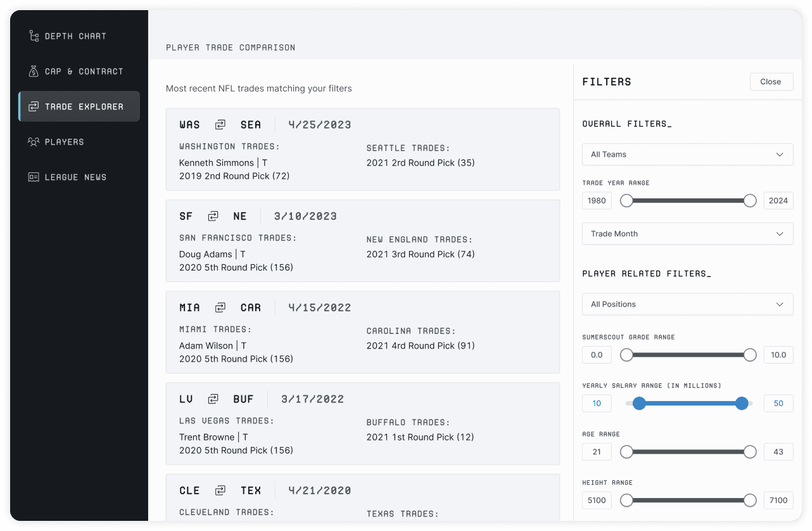Open the MIA and CAR trade card
This screenshot has width=812, height=531.
pos(362,332)
